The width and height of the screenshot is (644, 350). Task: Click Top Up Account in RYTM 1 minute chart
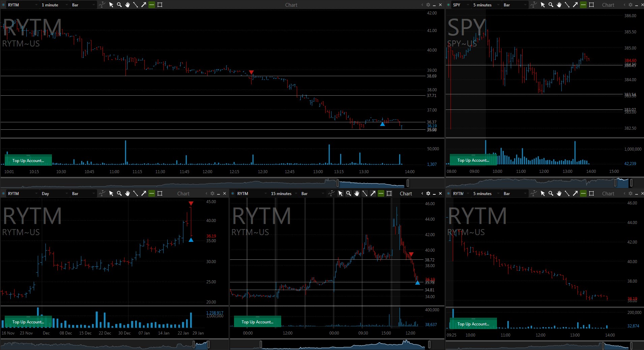(28, 160)
